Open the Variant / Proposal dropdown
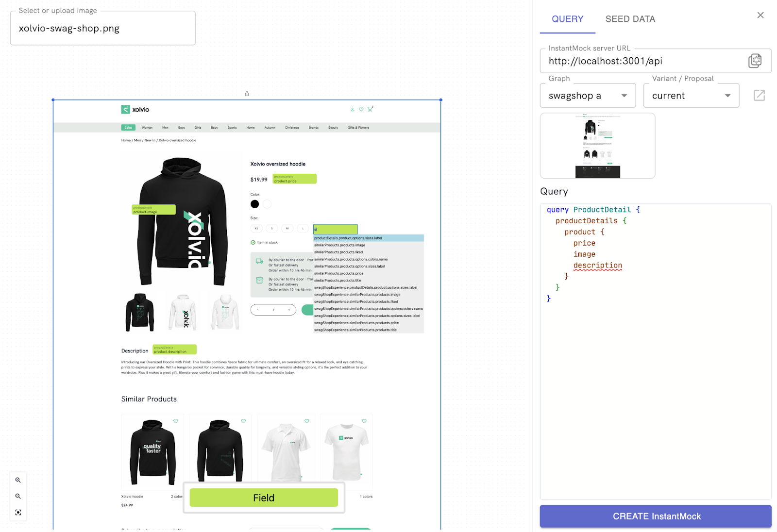 691,96
